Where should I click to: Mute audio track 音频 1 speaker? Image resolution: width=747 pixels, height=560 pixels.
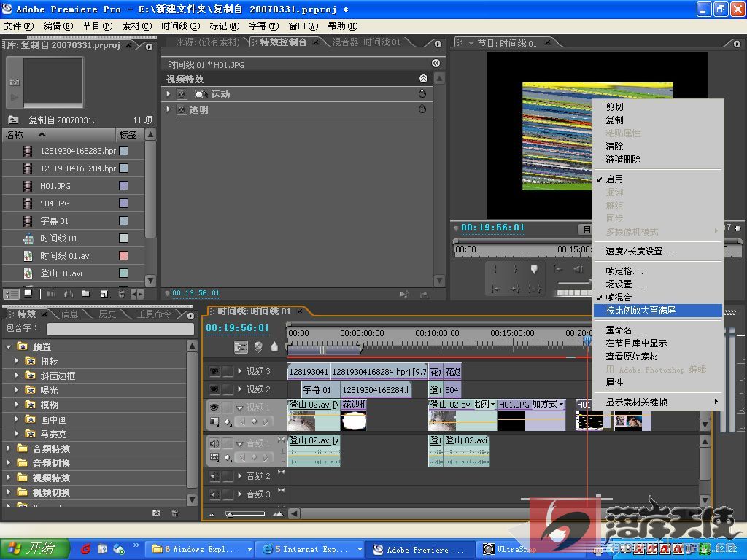(214, 443)
